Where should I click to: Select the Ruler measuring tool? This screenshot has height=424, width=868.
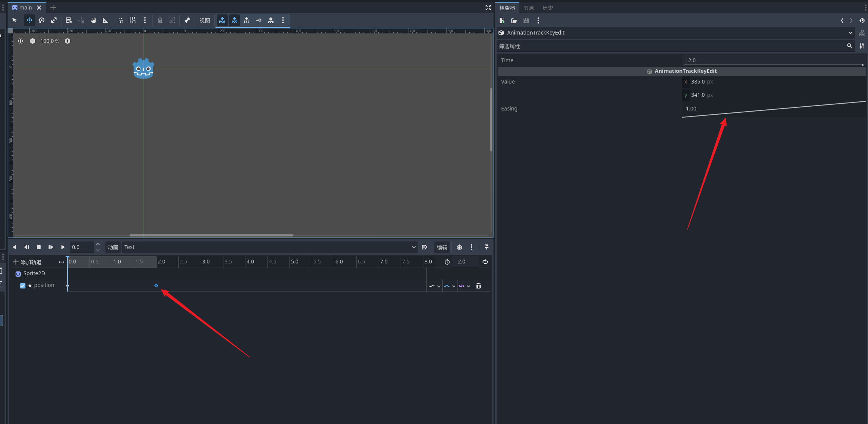point(105,20)
